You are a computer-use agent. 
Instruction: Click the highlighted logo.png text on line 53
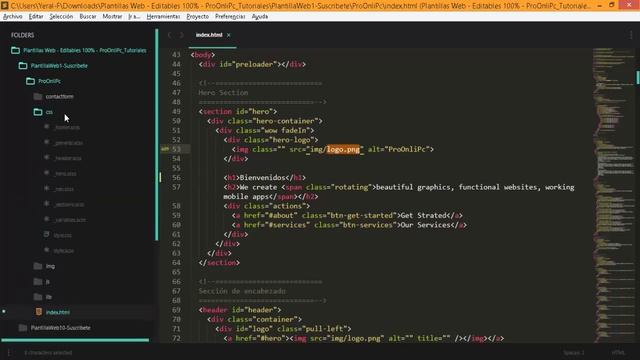(343, 149)
